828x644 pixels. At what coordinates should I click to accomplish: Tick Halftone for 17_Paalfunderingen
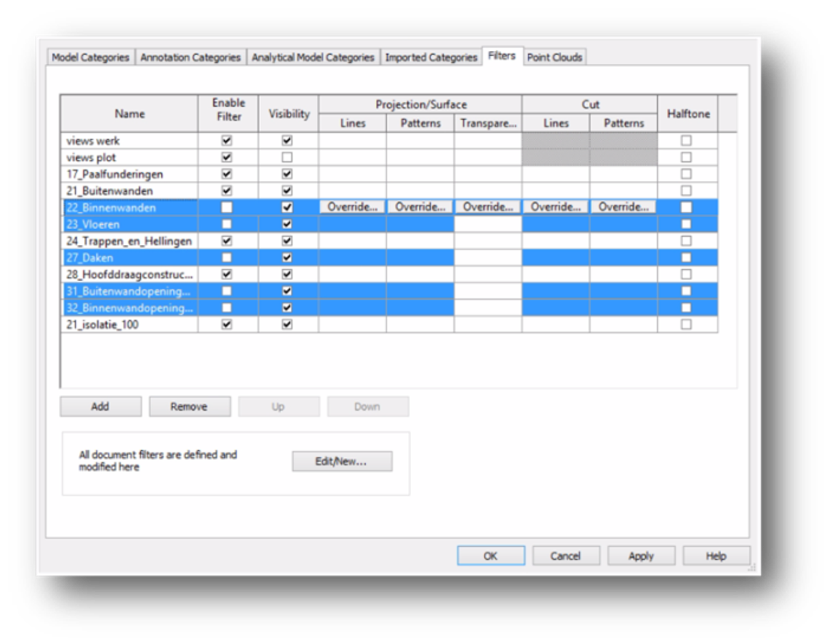pos(686,174)
